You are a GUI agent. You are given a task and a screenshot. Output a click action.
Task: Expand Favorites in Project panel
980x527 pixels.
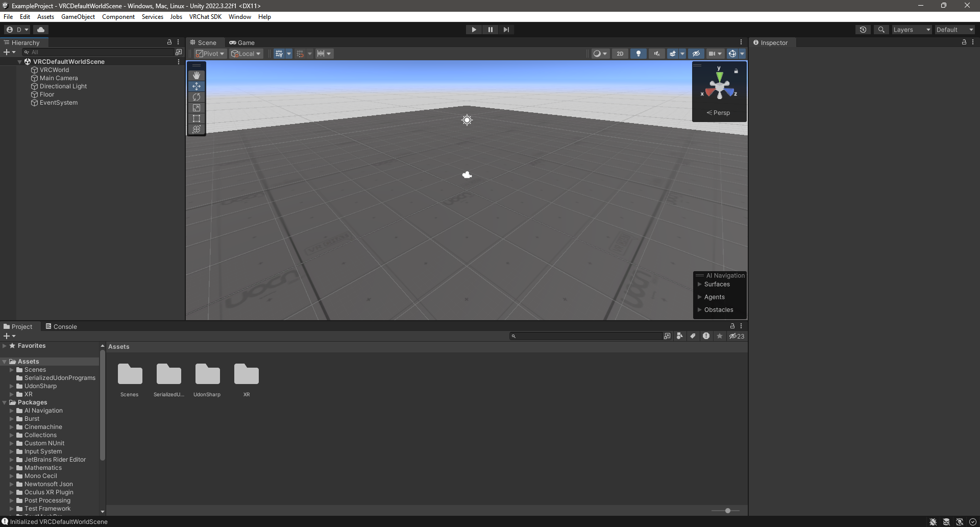5,346
